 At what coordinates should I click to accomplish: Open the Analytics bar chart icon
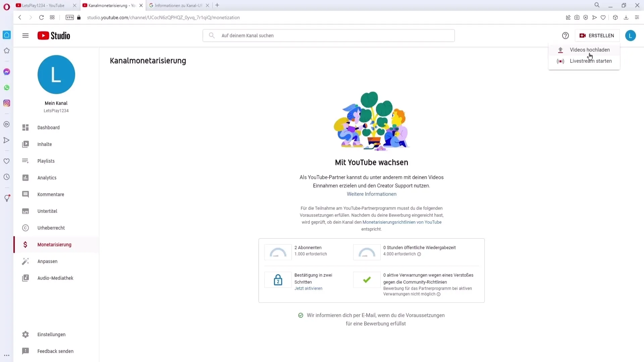point(25,178)
